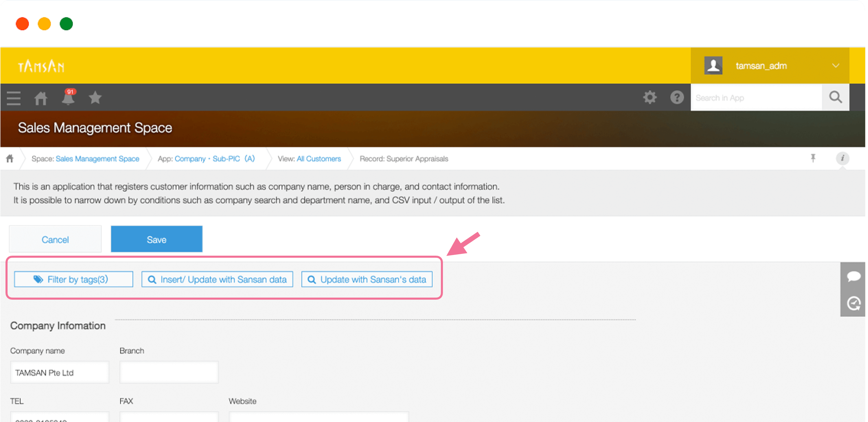868x422 pixels.
Task: Open help question mark icon
Action: 677,98
